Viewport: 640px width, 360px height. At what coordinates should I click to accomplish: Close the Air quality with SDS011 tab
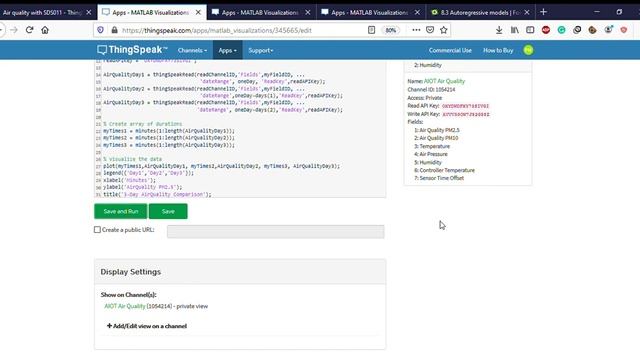coord(89,12)
